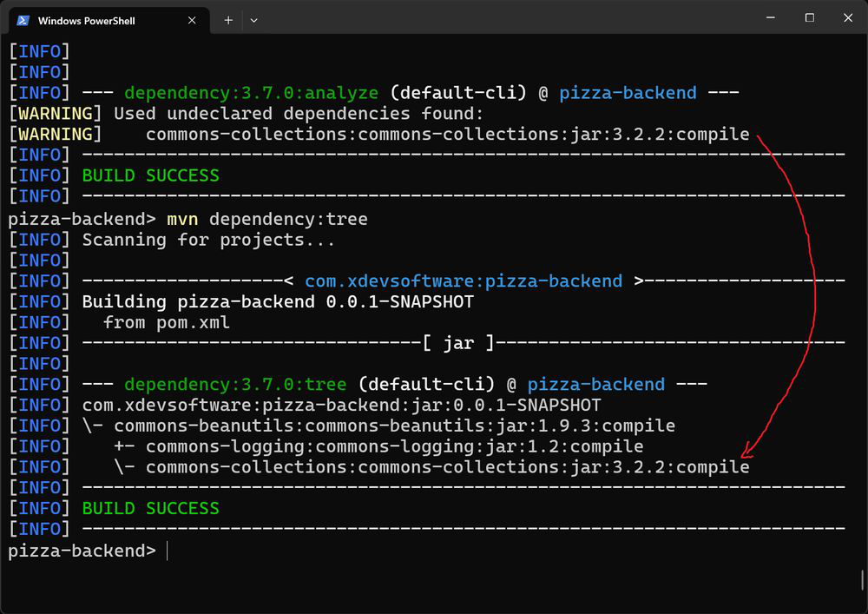This screenshot has width=868, height=614.
Task: Click the PowerShell icon in the tab
Action: 23,21
